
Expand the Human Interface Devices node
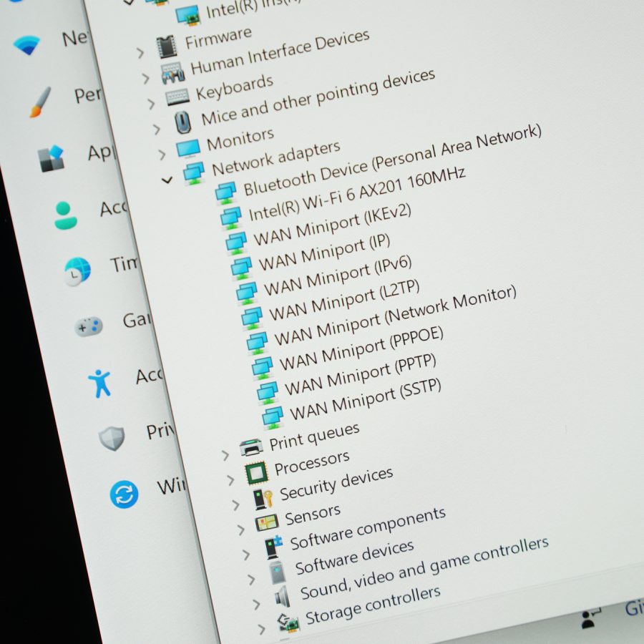[146, 78]
